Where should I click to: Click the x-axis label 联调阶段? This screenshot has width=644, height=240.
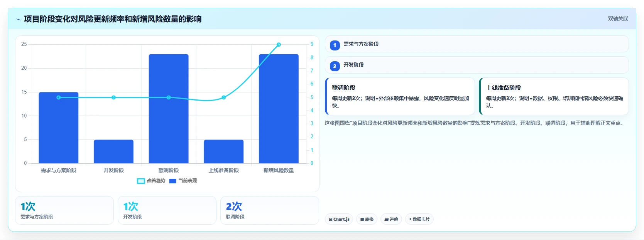[x=169, y=170]
